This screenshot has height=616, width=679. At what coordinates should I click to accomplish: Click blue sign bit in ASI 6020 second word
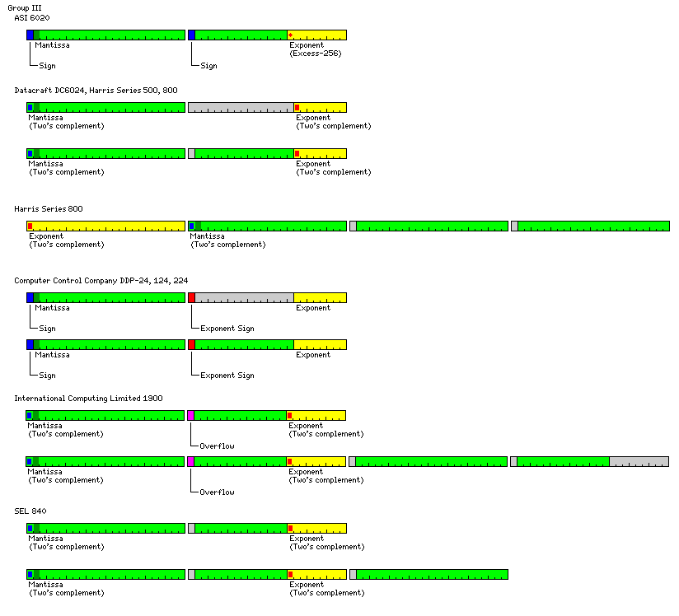191,35
